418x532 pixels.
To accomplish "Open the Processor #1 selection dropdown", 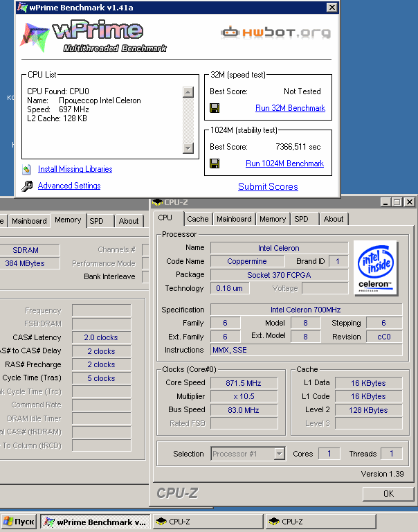I will pos(279,454).
